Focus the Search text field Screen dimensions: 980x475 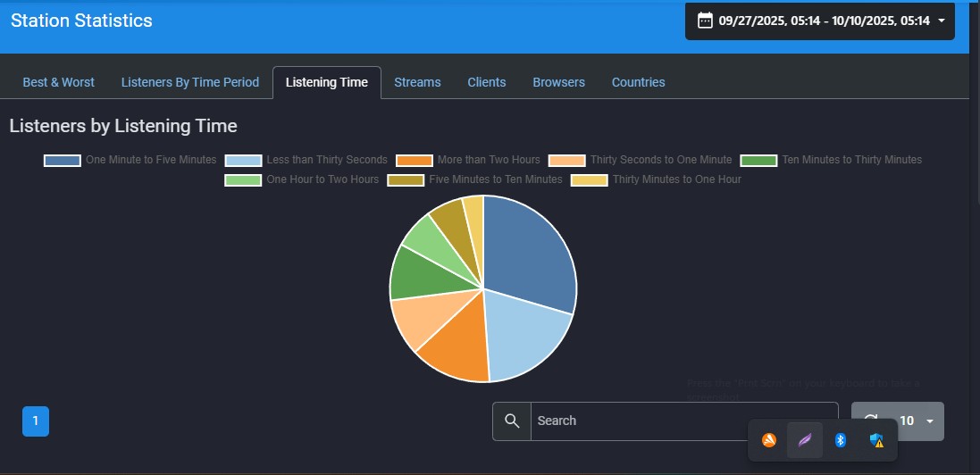[683, 421]
